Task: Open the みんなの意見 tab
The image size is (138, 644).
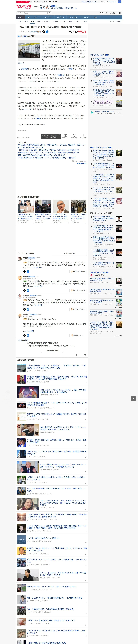Action: [73, 17]
